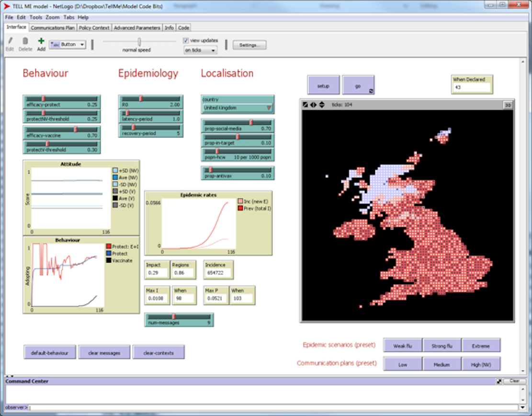Click Command Center orientation toggle icon
This screenshot has height=416, width=532.
pyautogui.click(x=499, y=381)
